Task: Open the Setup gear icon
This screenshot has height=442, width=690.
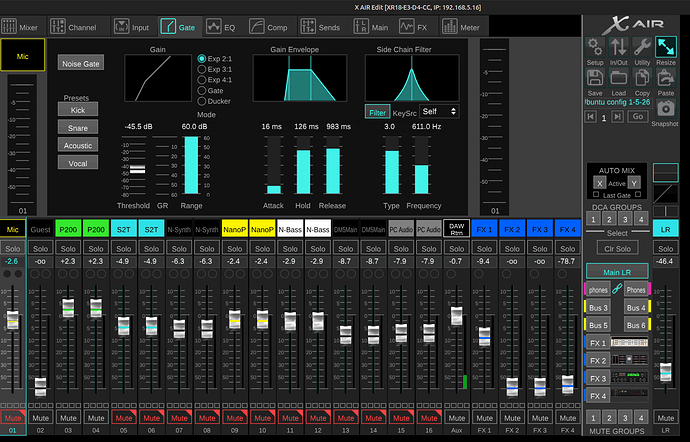Action: (x=595, y=47)
